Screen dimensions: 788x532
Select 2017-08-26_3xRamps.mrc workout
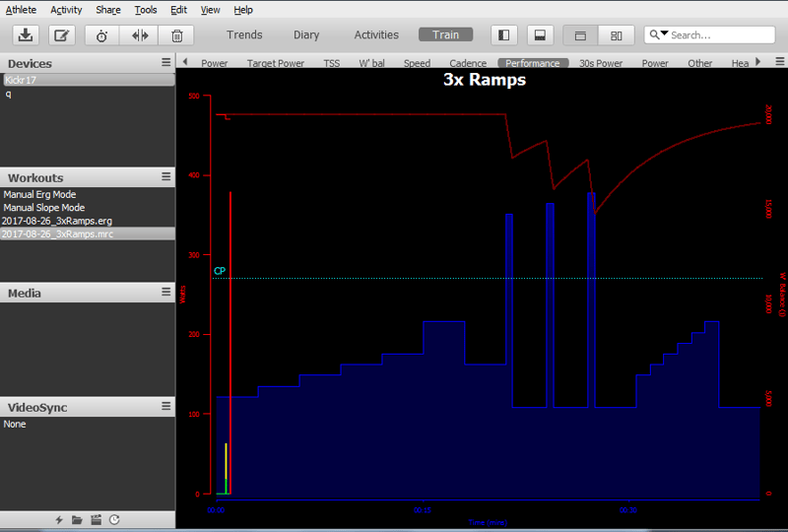[x=88, y=233]
